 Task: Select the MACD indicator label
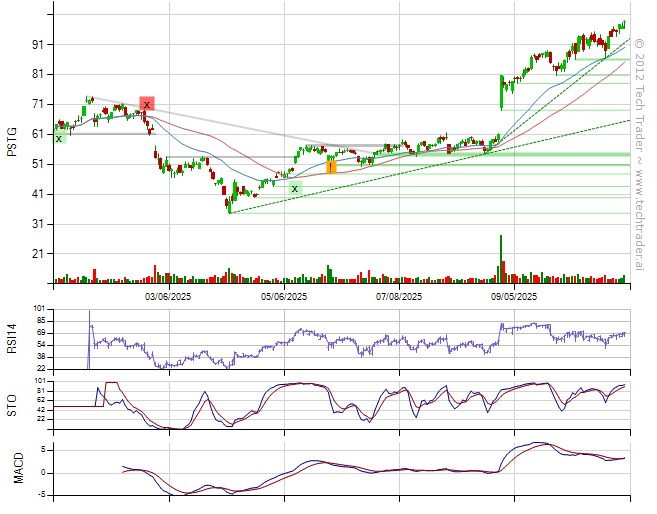pyautogui.click(x=17, y=468)
